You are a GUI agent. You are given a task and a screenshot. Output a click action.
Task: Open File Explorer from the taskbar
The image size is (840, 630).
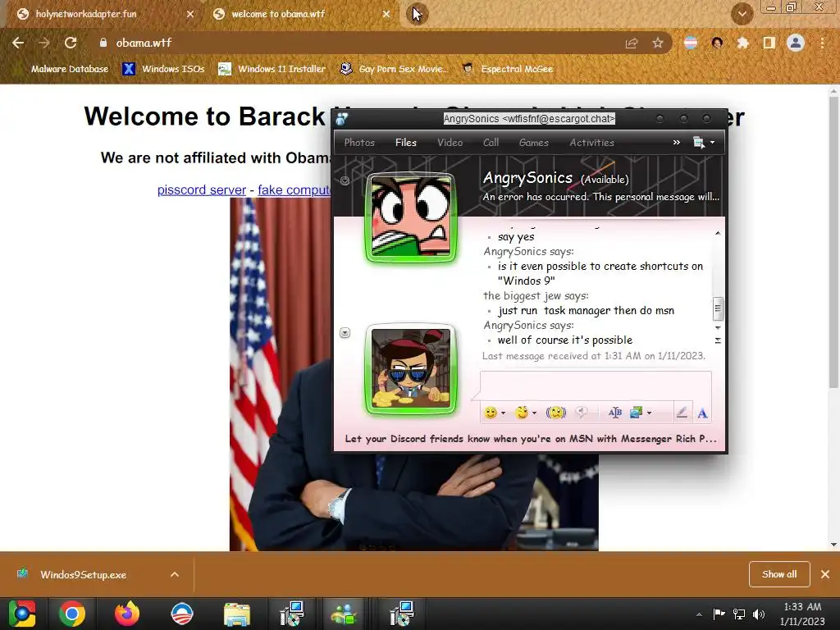pyautogui.click(x=237, y=614)
